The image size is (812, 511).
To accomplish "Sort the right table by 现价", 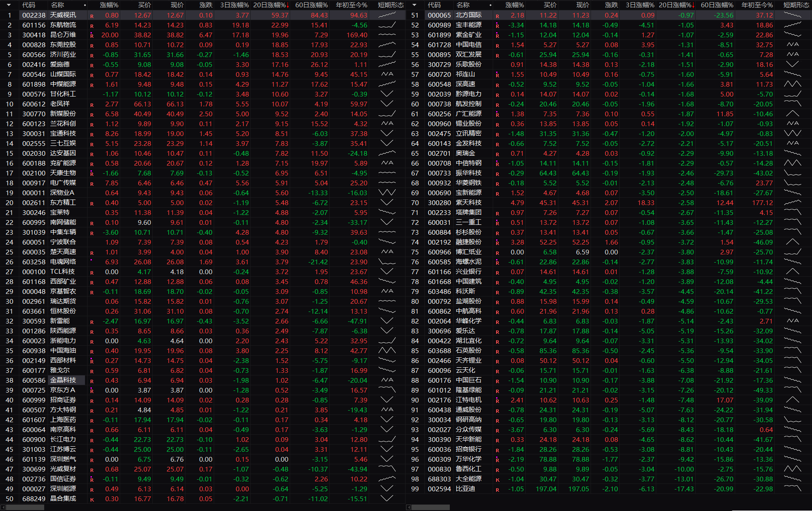I will tap(582, 5).
